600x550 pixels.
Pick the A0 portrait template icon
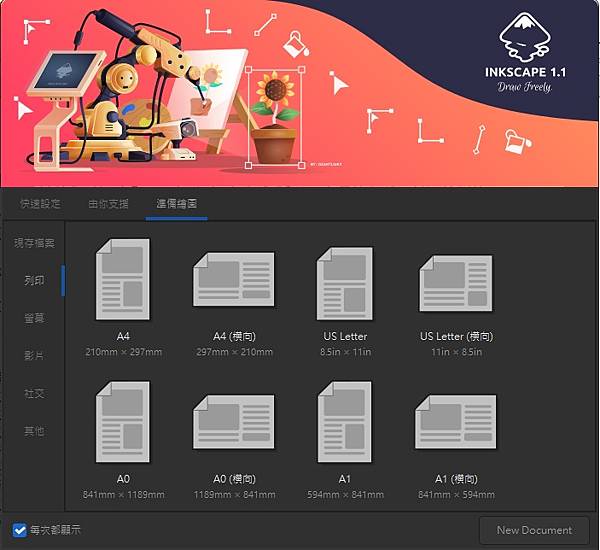[123, 421]
